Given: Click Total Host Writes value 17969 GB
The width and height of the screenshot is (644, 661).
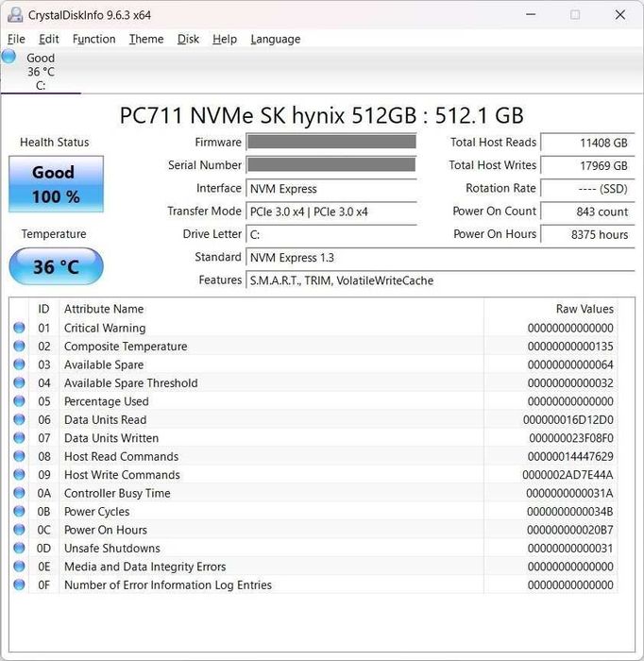Looking at the screenshot, I should tap(587, 165).
